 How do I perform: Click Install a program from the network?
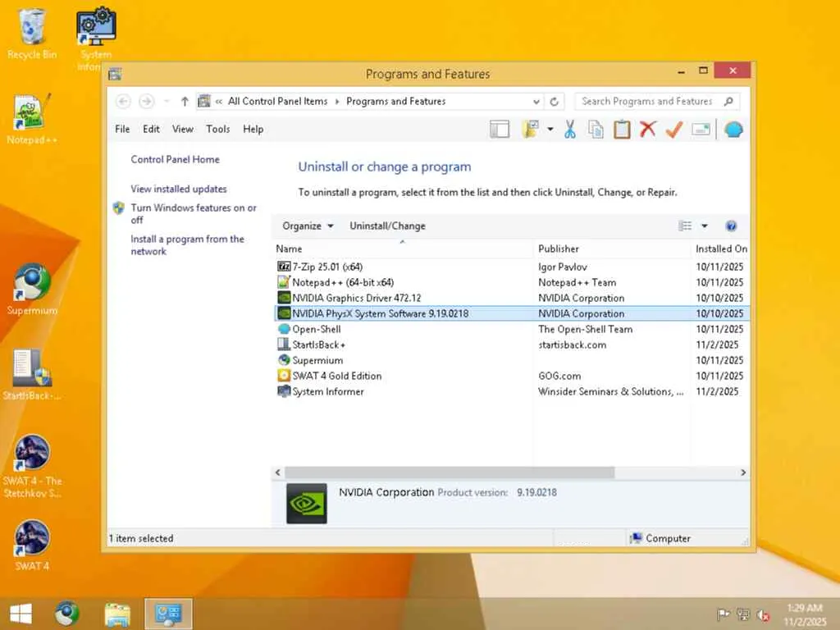[x=187, y=244]
